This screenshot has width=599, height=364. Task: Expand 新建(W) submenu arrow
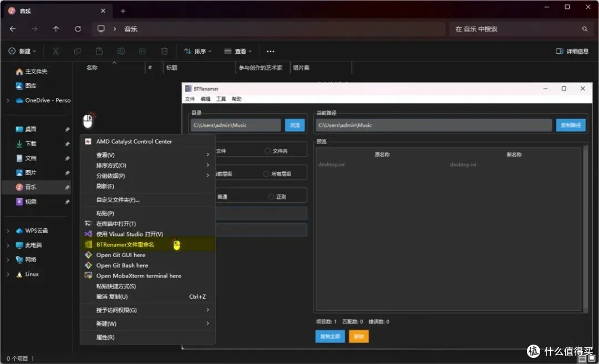coord(208,324)
